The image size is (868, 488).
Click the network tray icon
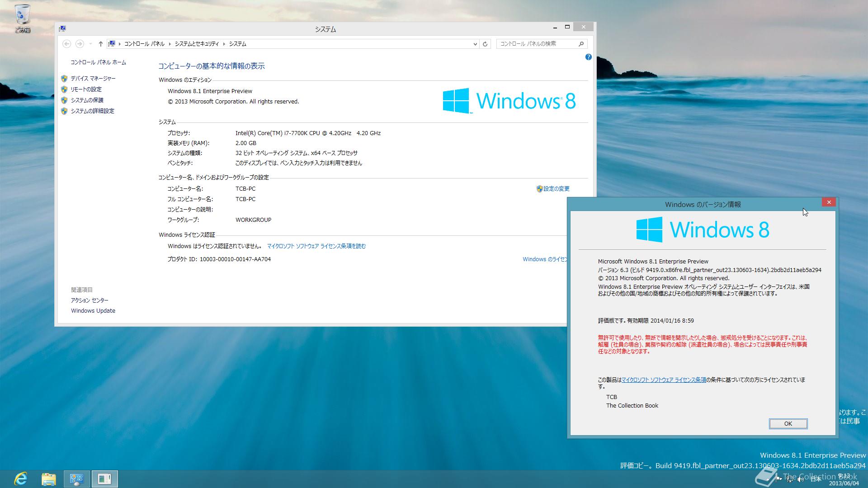pos(790,479)
